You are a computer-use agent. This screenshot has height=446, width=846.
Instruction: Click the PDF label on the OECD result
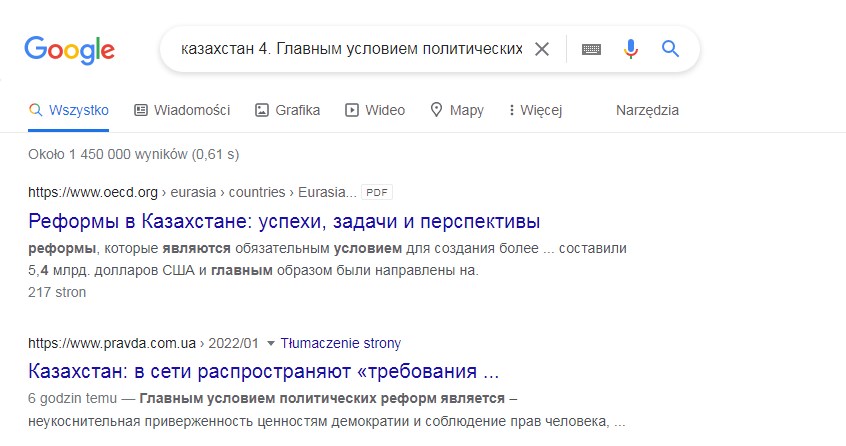pos(377,192)
